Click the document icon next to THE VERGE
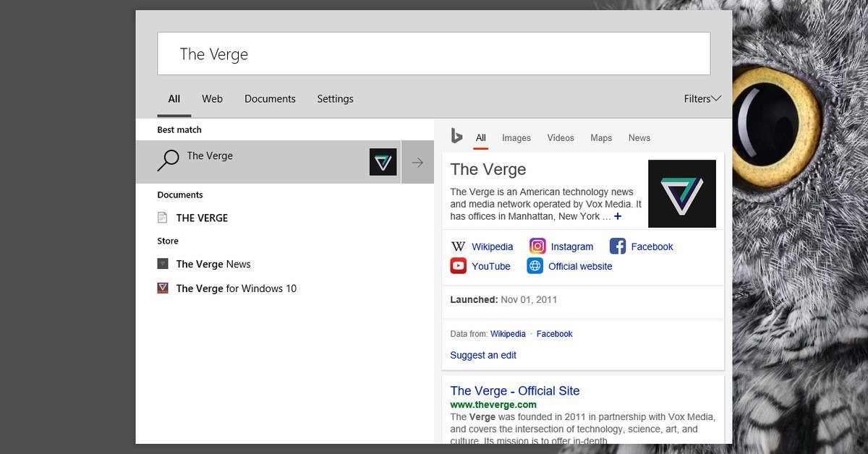 pyautogui.click(x=163, y=218)
